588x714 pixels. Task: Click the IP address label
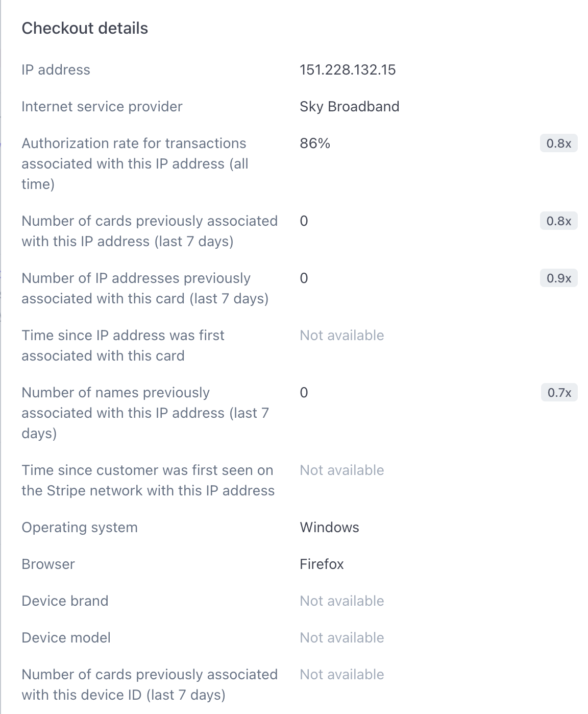(x=56, y=70)
